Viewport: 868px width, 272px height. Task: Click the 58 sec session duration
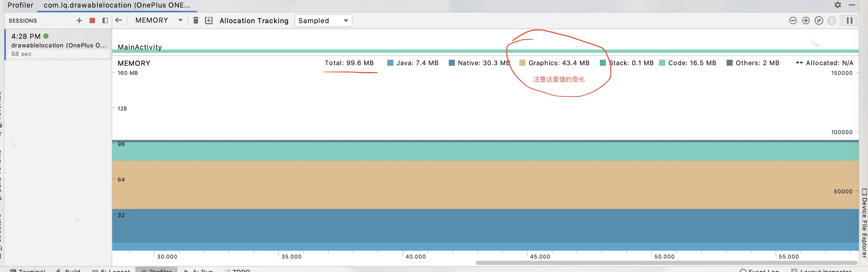pyautogui.click(x=21, y=54)
